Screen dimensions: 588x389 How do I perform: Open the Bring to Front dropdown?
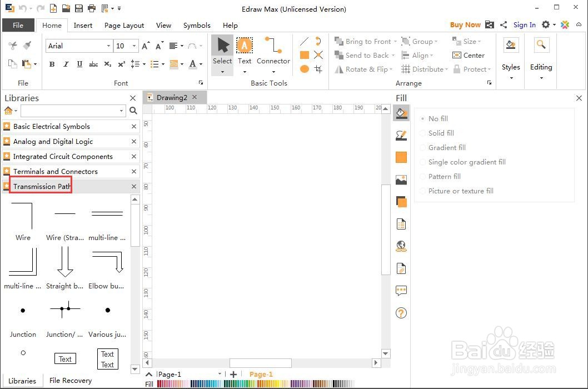395,42
